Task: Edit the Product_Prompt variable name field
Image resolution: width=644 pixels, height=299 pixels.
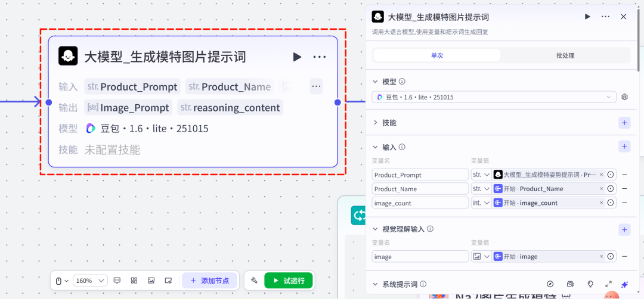Action: (420, 175)
